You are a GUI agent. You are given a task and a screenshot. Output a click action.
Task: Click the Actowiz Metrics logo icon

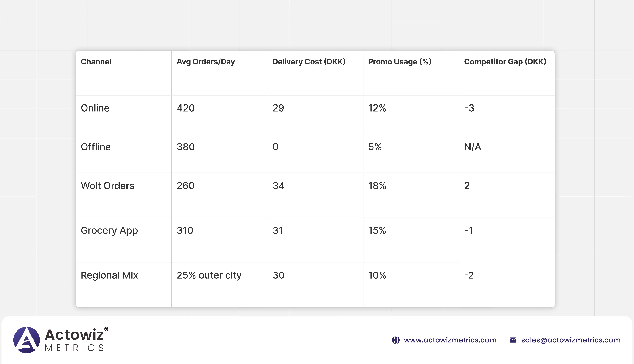pos(27,340)
